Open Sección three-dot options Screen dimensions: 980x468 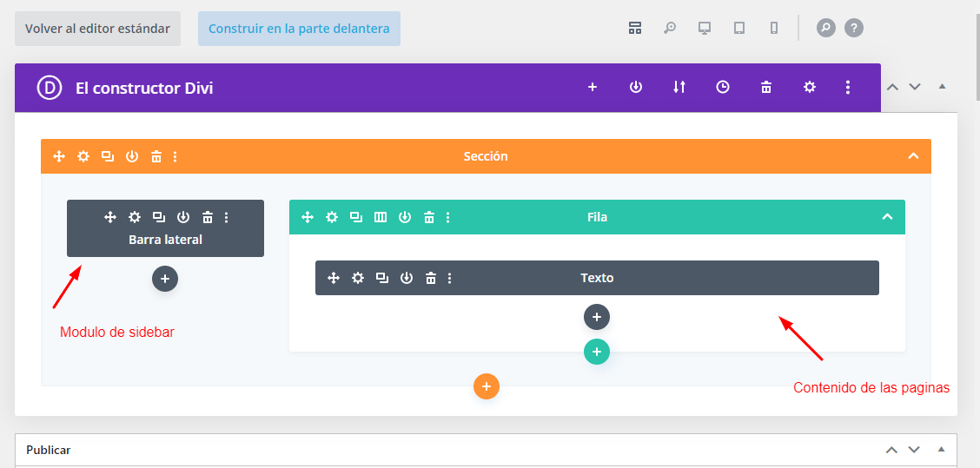pos(175,156)
